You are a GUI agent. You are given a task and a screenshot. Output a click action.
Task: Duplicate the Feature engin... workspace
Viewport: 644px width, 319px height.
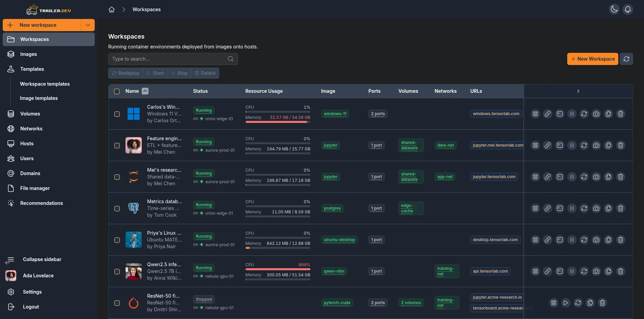point(608,145)
